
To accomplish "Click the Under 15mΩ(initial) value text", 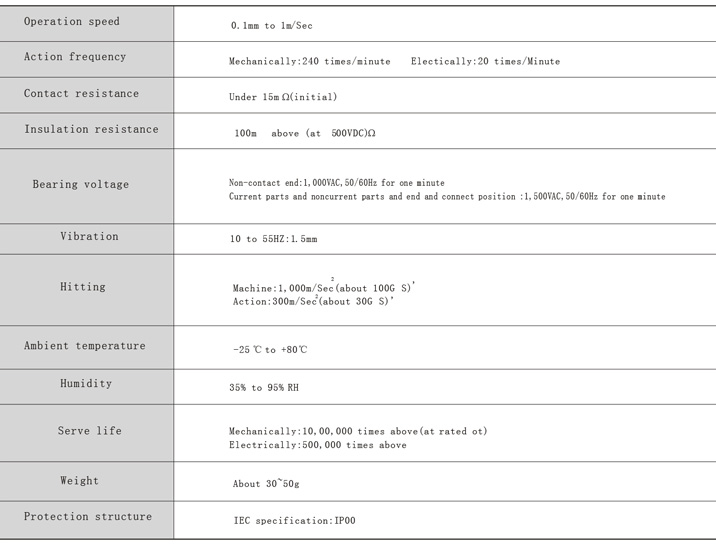I will pyautogui.click(x=283, y=97).
